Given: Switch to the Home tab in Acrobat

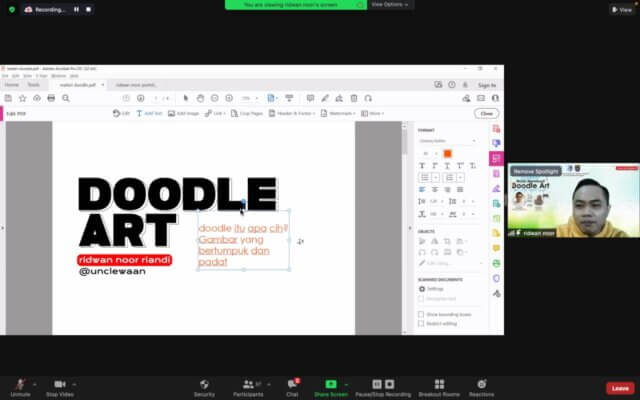Looking at the screenshot, I should click(11, 85).
